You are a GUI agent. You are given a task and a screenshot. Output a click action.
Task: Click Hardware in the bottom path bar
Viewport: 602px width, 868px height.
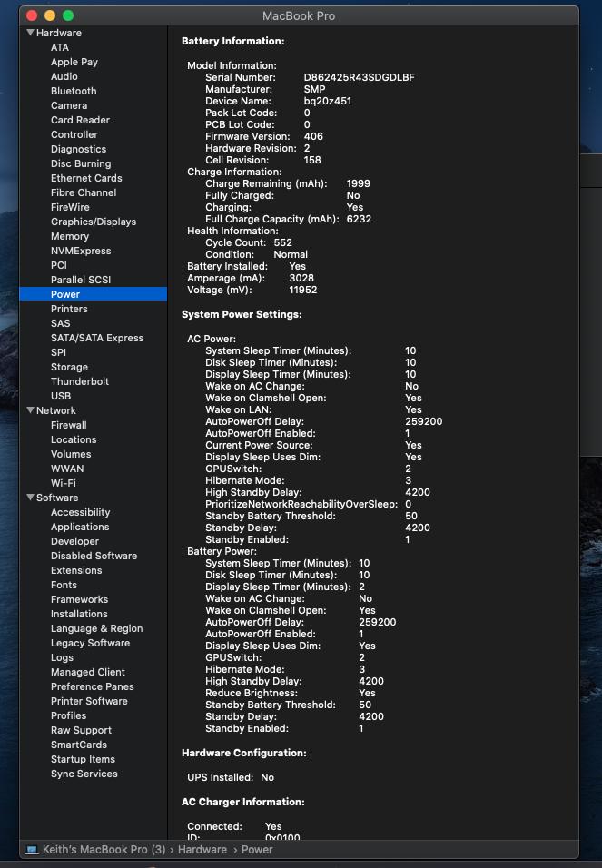coord(202,850)
